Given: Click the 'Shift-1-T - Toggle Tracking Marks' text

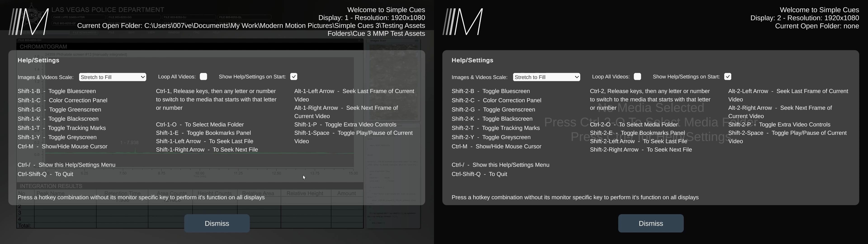Looking at the screenshot, I should 62,128.
